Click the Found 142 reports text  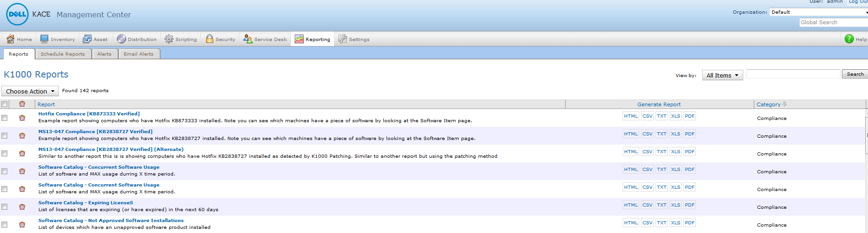85,90
